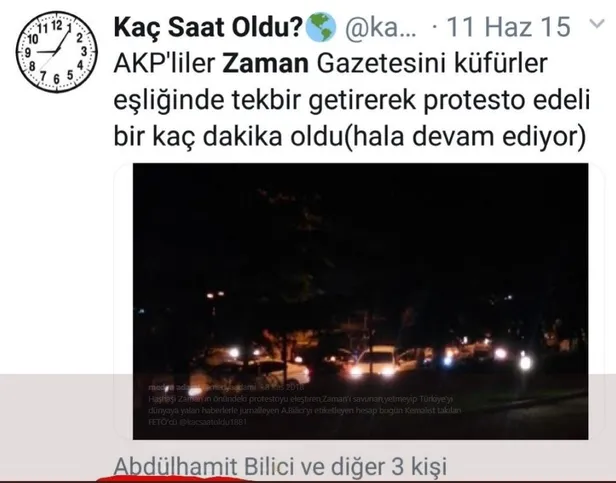Open the clock profile avatar
The height and width of the screenshot is (483, 616).
click(57, 52)
